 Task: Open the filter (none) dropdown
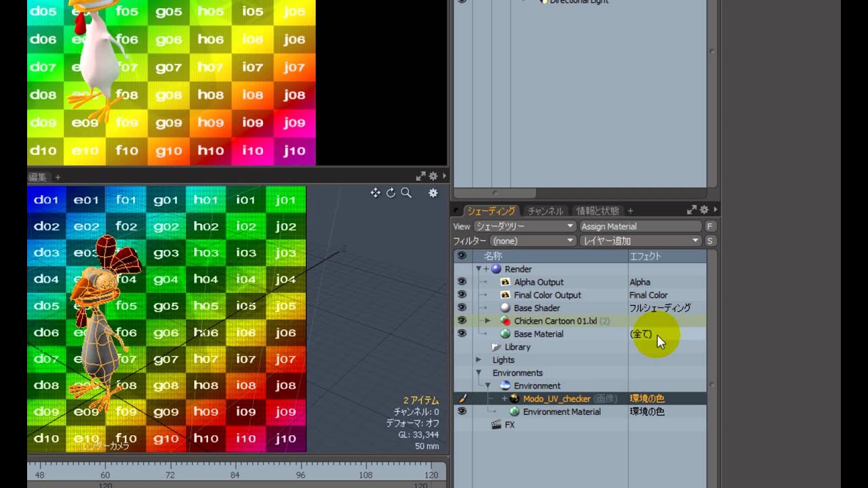pos(533,241)
